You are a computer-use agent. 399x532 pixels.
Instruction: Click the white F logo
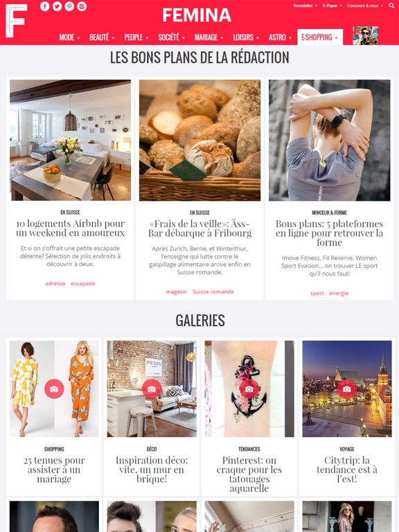click(x=16, y=21)
